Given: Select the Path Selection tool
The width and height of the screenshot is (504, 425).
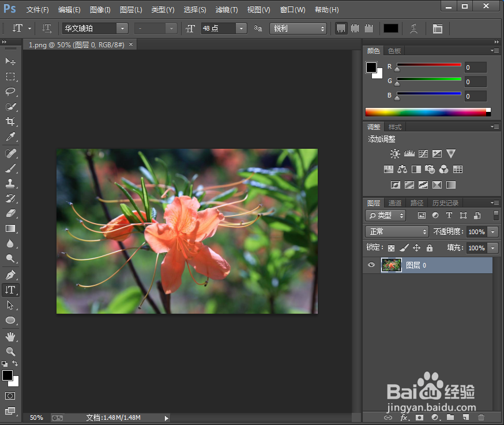Looking at the screenshot, I should [x=10, y=305].
